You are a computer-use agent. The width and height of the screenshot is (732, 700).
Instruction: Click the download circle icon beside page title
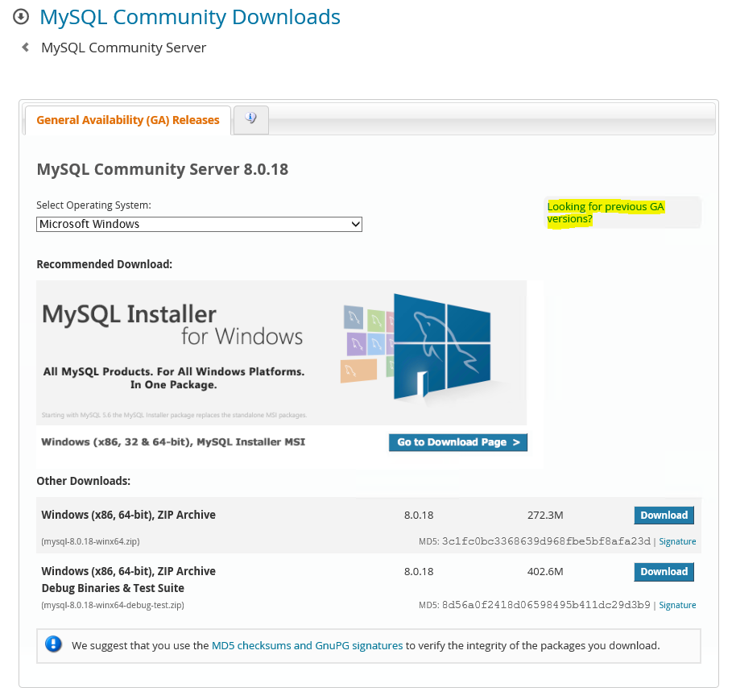point(21,17)
